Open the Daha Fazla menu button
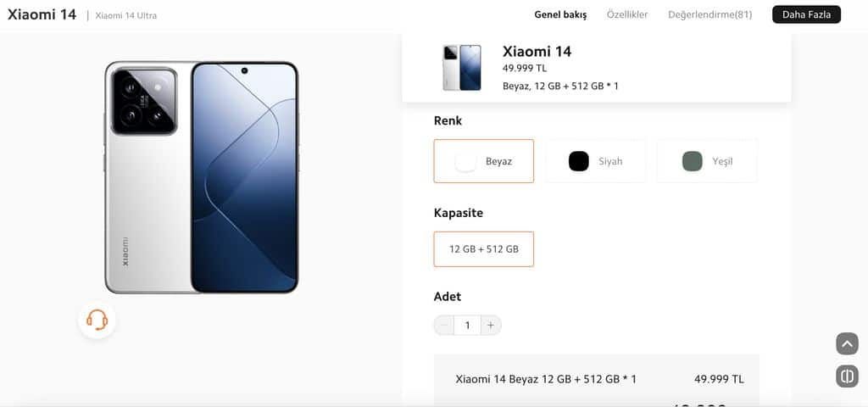Image resolution: width=868 pixels, height=407 pixels. coord(807,14)
